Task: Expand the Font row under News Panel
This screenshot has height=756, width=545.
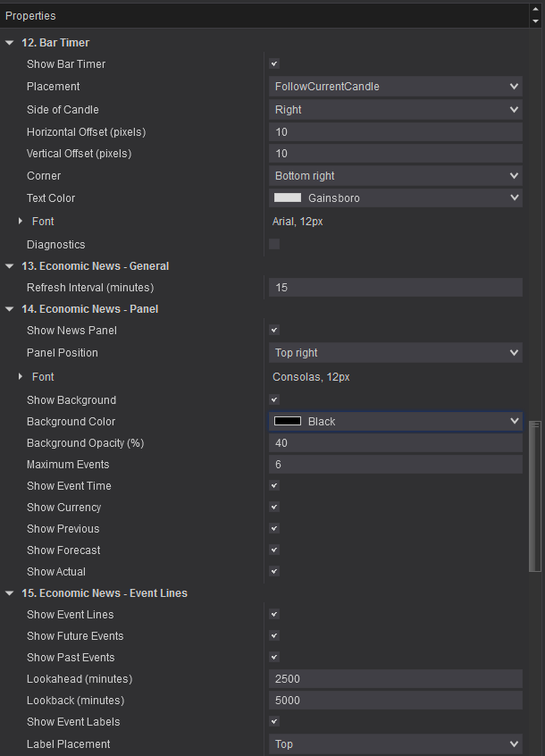Action: point(21,376)
